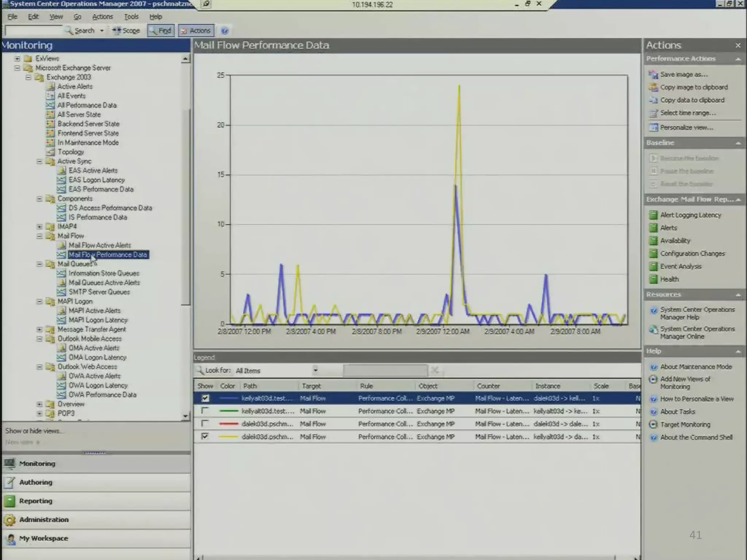
Task: Show the red daleki03d series checkbox
Action: [x=205, y=424]
